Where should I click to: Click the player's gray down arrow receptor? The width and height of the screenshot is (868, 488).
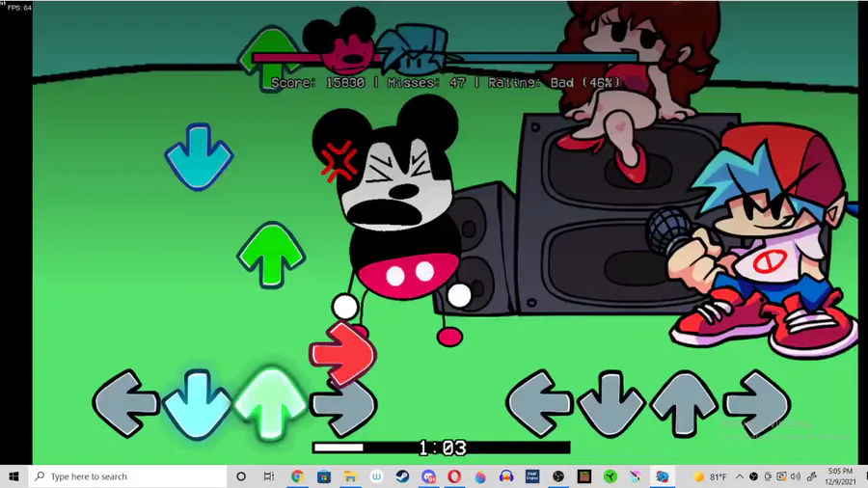pyautogui.click(x=610, y=404)
